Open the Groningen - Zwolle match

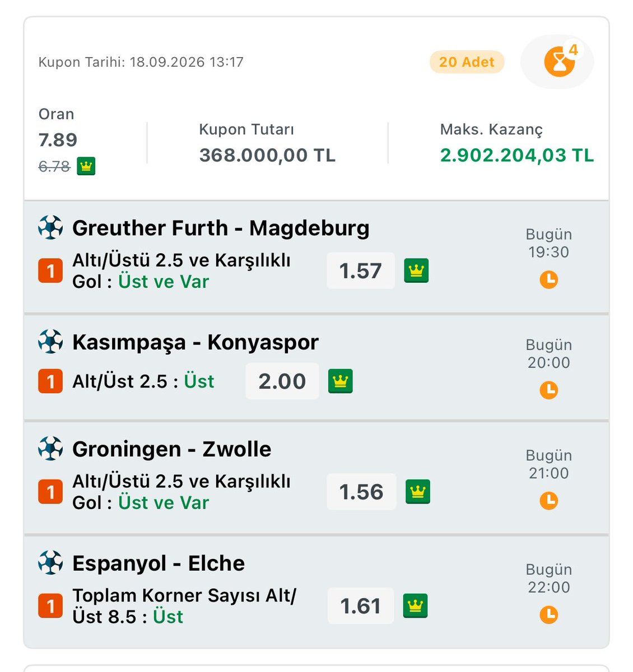172,449
